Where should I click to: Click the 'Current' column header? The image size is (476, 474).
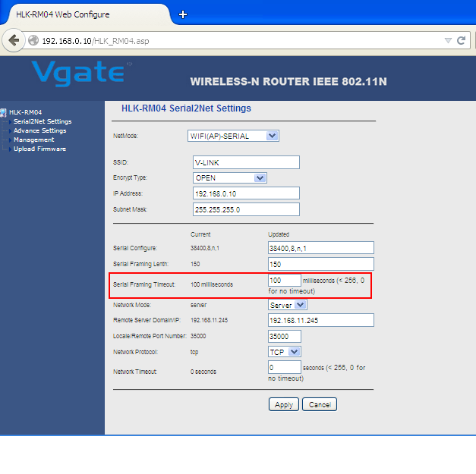pos(200,234)
